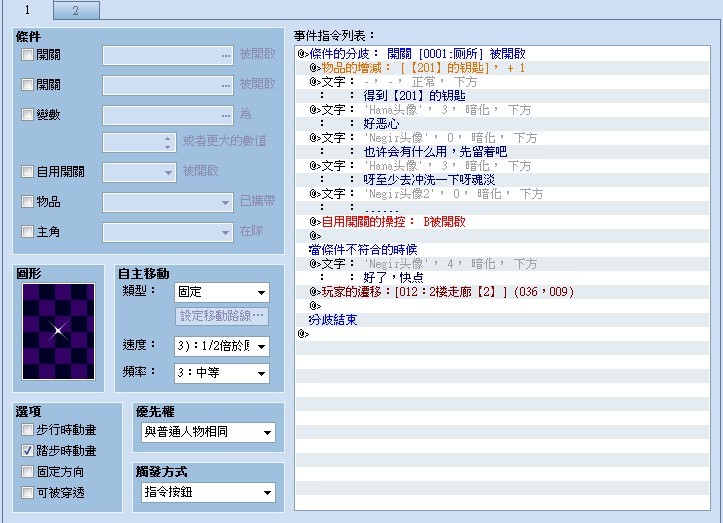Select the 分歧結束 line
The height and width of the screenshot is (523, 723).
click(x=503, y=320)
